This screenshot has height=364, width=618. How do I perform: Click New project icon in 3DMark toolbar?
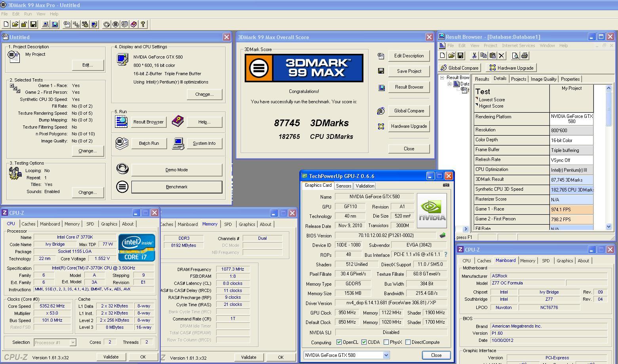coord(6,25)
